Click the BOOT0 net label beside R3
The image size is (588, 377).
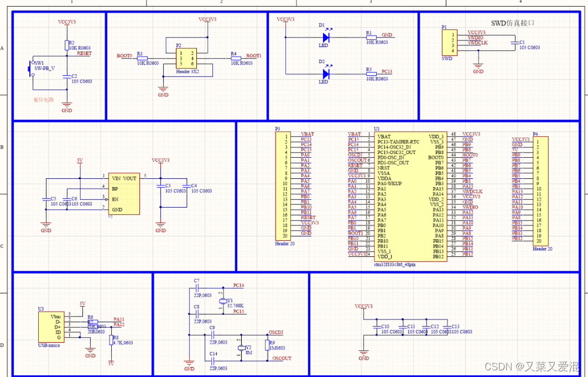[x=124, y=56]
